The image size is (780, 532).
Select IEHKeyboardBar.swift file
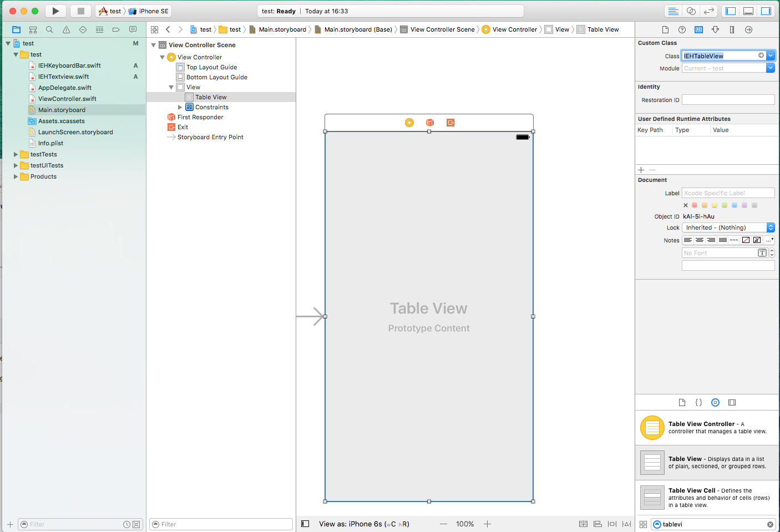click(69, 65)
